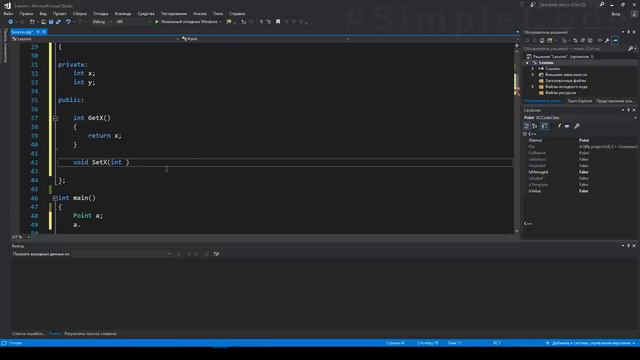Switch to the Source.cpp editor tab
Viewport: 640px width, 360px height.
[x=22, y=32]
